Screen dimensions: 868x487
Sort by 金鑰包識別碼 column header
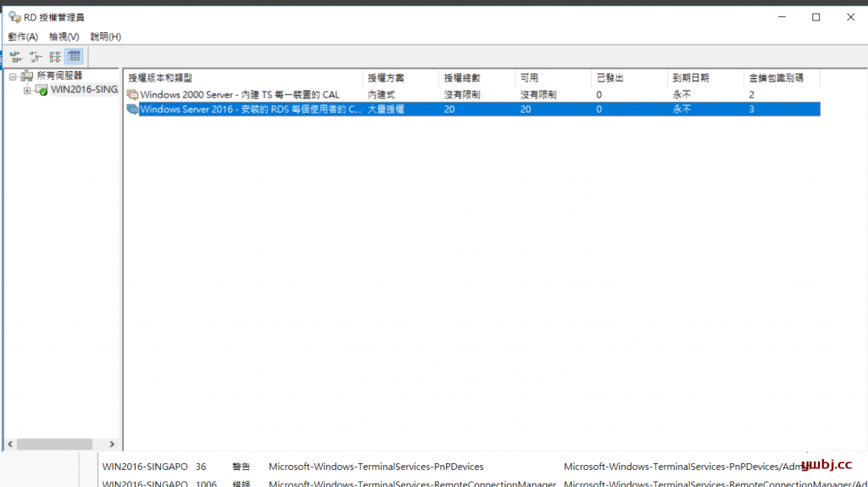click(x=782, y=78)
